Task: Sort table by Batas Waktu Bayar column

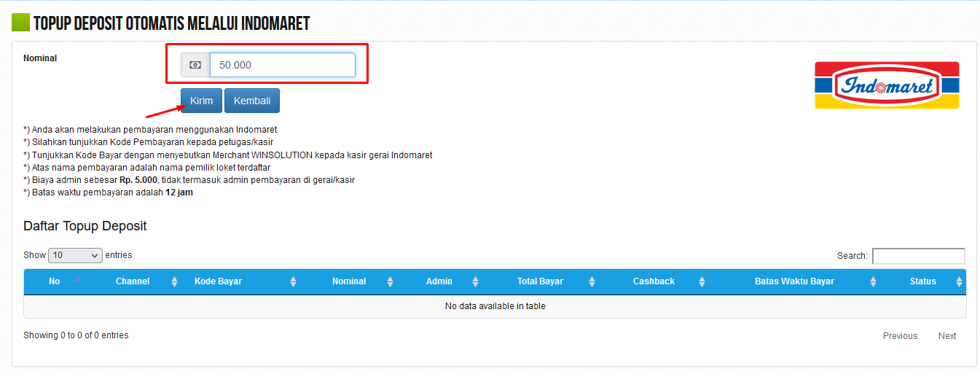Action: [x=794, y=281]
